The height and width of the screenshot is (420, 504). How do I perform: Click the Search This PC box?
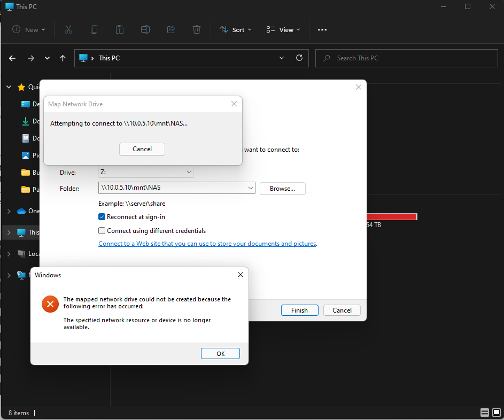(407, 58)
